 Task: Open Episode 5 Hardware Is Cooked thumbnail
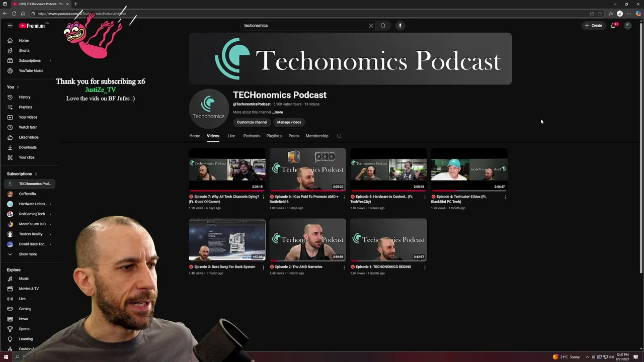click(x=388, y=169)
